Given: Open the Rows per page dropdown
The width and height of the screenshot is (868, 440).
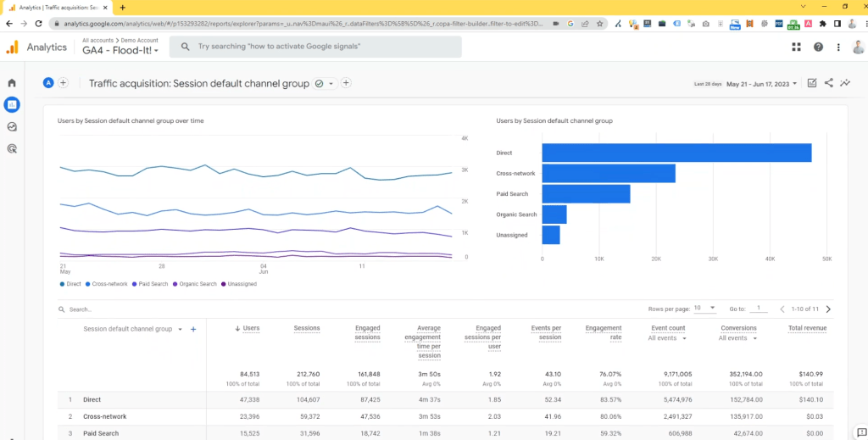Looking at the screenshot, I should pos(704,309).
